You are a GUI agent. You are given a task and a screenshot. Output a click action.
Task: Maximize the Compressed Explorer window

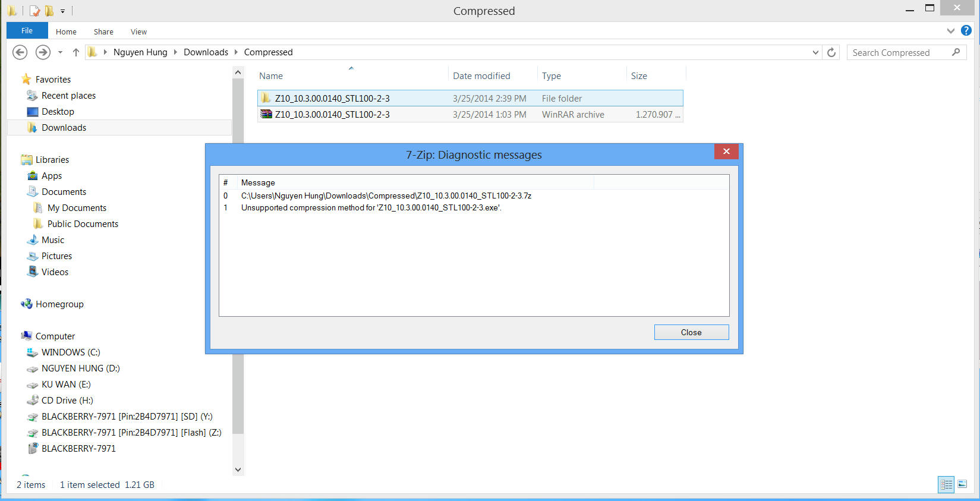[929, 8]
